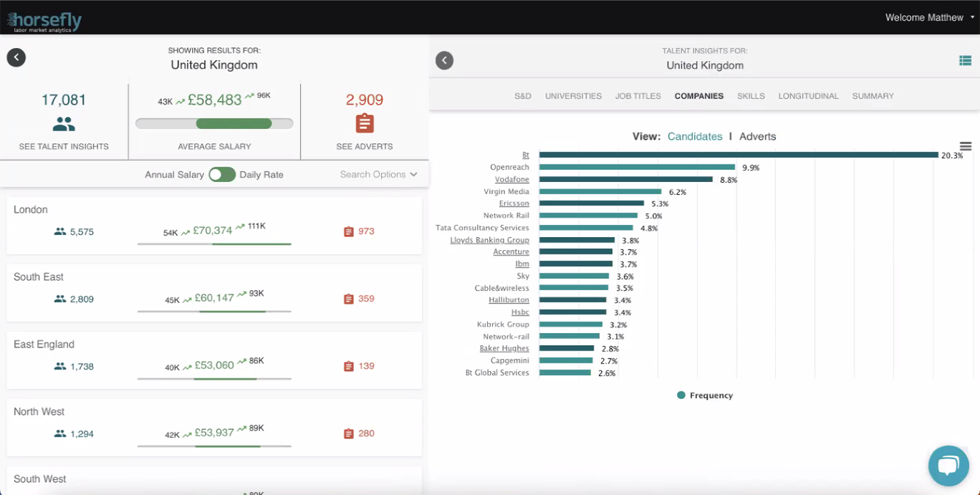Screen dimensions: 980x495
Task: Click London adverts clipboard icon
Action: click(x=349, y=231)
